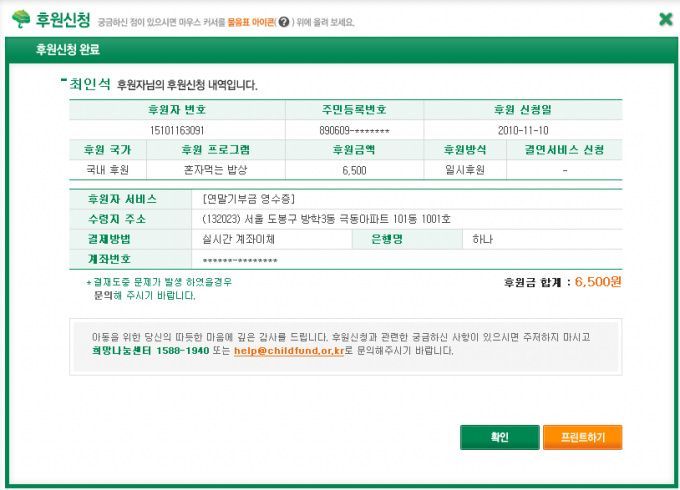Image resolution: width=680 pixels, height=490 pixels.
Task: Select the 혼자먹는 밥상 program cell
Action: click(x=216, y=170)
